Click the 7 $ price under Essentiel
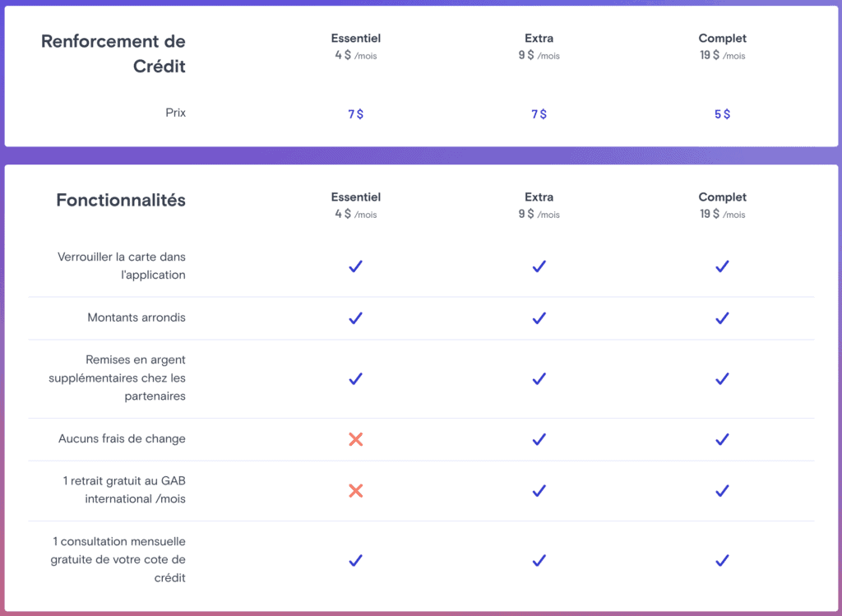842x616 pixels. [355, 114]
